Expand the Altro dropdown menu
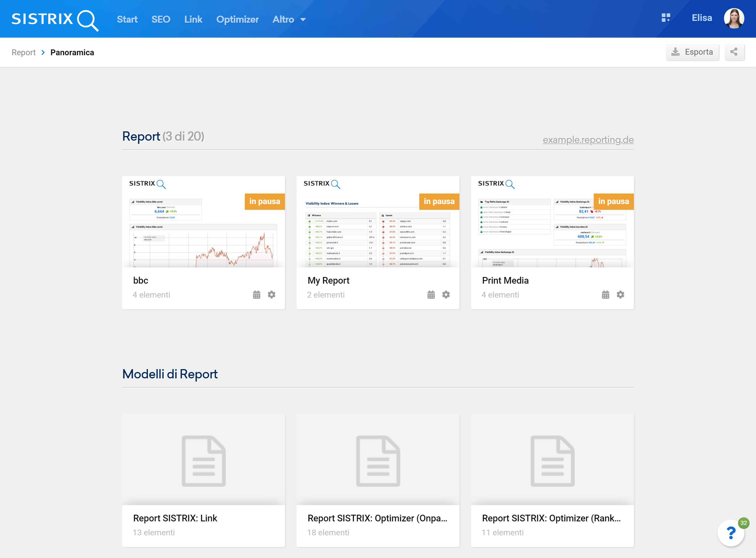This screenshot has width=756, height=558. click(x=289, y=19)
